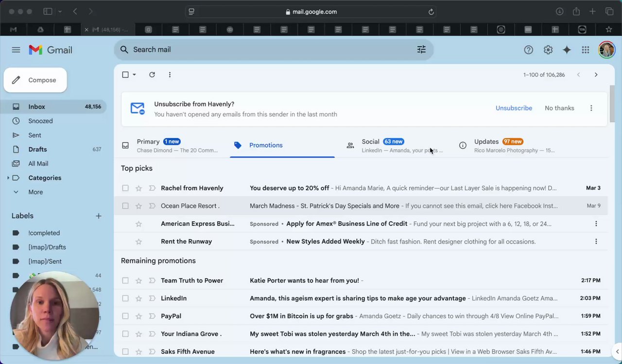
Task: Click Safari address bar mail.google.com
Action: [x=311, y=12]
